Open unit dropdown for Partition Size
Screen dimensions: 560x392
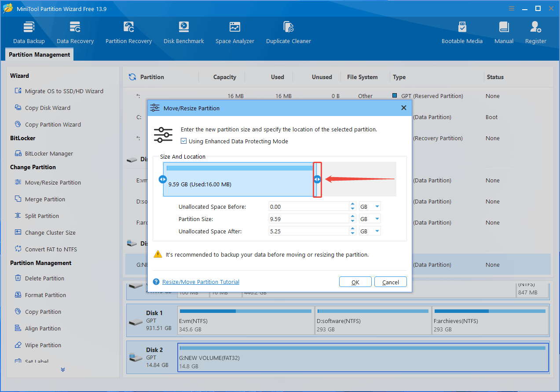pos(377,219)
